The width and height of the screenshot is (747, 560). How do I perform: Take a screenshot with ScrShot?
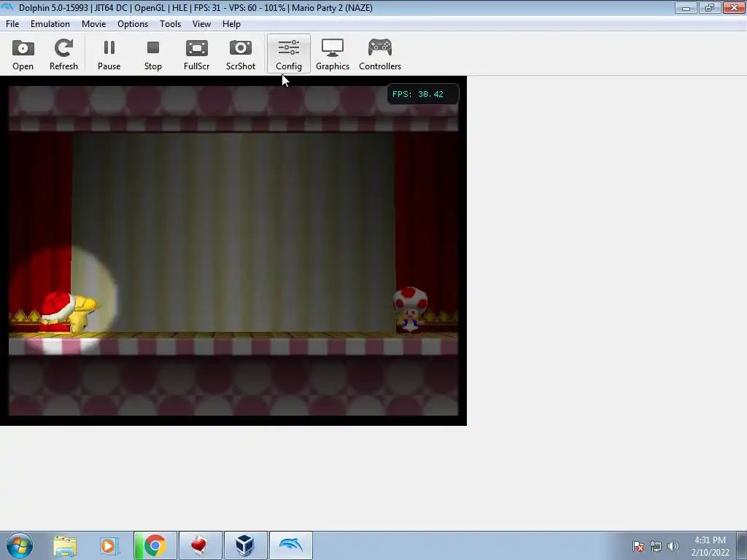coord(241,54)
